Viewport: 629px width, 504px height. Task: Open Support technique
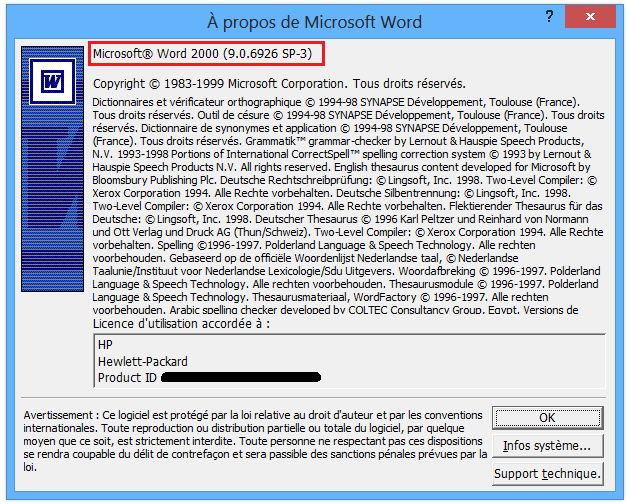548,474
